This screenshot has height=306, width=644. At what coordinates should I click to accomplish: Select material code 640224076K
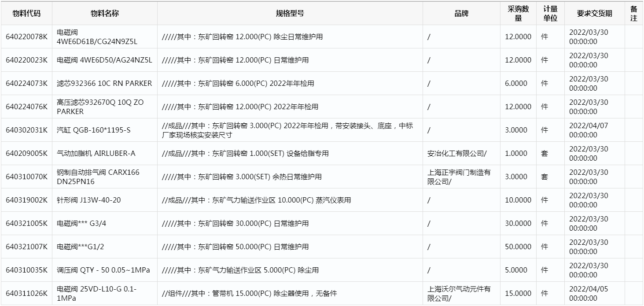26,107
